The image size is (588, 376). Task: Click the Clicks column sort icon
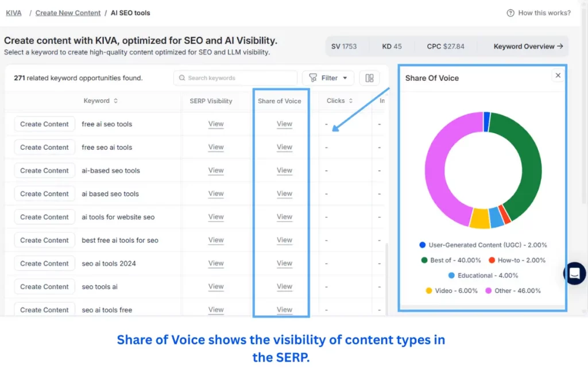click(x=351, y=101)
